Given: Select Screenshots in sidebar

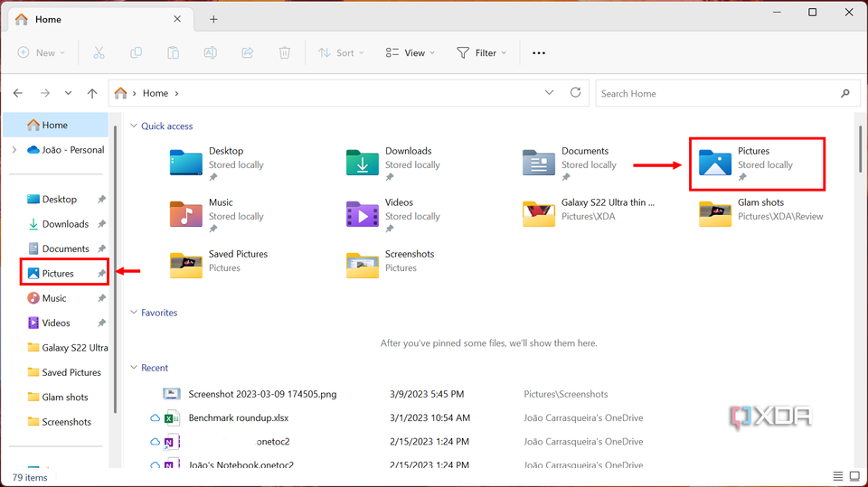Looking at the screenshot, I should pos(60,422).
